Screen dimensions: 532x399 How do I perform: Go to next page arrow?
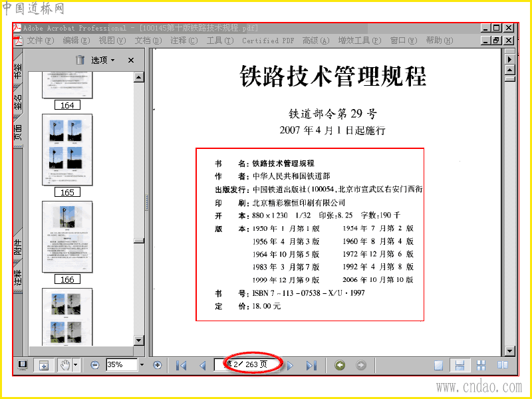291,365
